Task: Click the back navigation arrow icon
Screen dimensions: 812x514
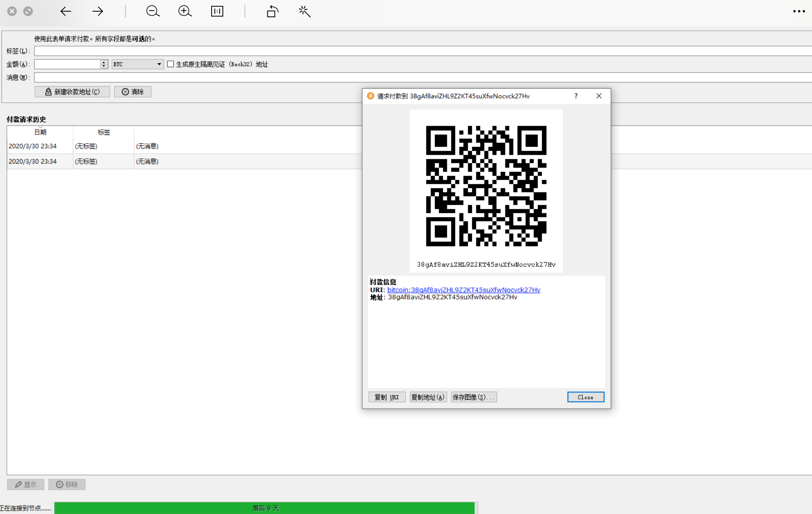Action: (x=66, y=11)
